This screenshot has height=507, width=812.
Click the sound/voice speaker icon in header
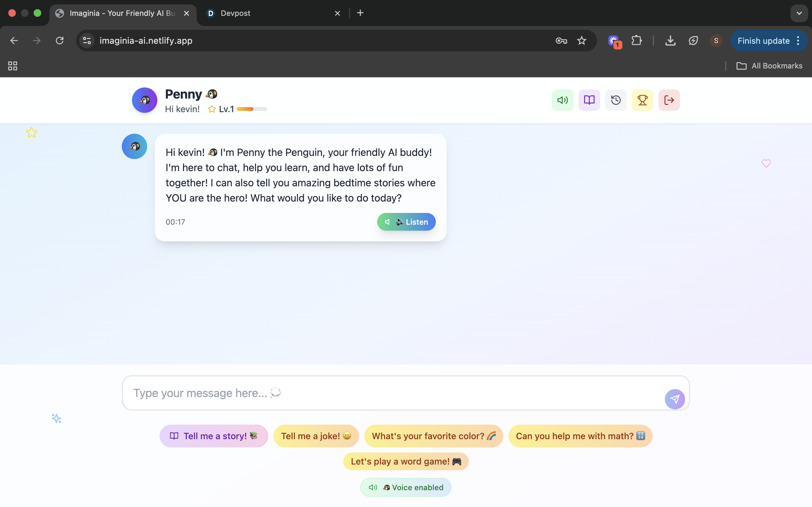coord(562,100)
